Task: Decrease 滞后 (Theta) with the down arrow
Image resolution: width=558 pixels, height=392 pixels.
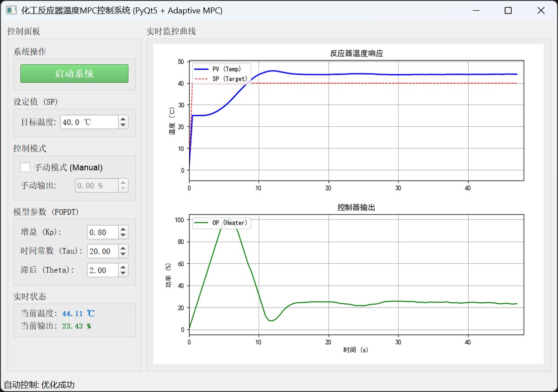Action: click(123, 274)
